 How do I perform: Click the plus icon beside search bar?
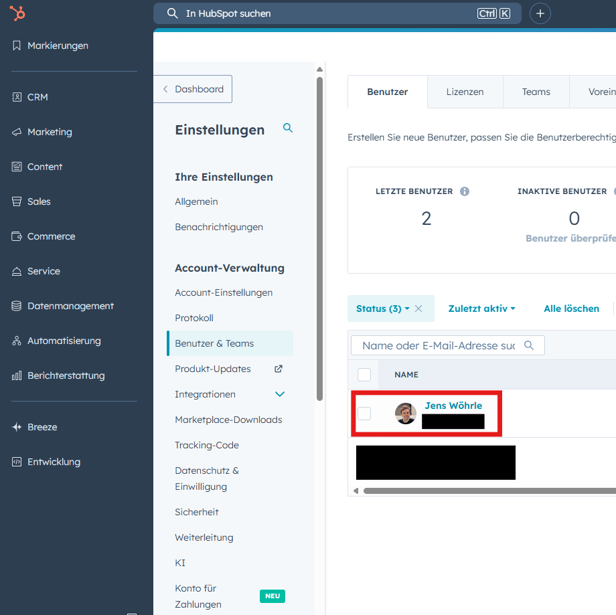(540, 14)
